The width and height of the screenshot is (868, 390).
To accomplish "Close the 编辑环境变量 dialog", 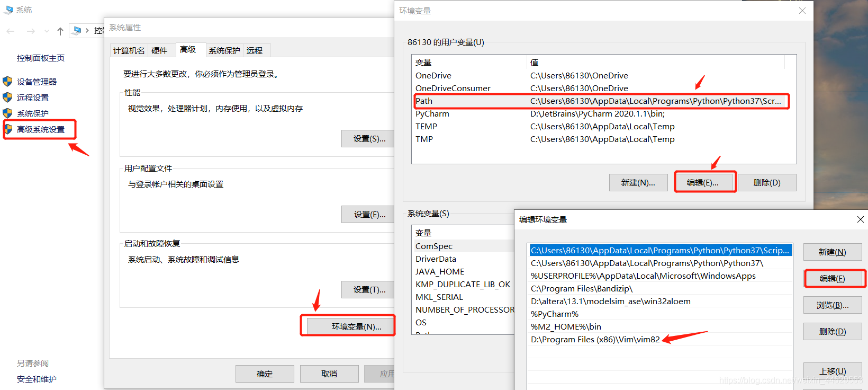I will point(860,219).
